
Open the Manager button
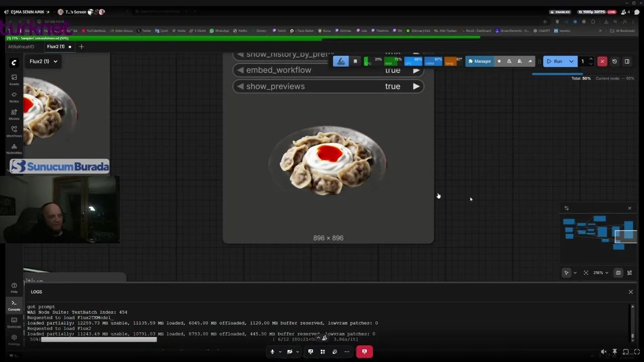pos(479,61)
